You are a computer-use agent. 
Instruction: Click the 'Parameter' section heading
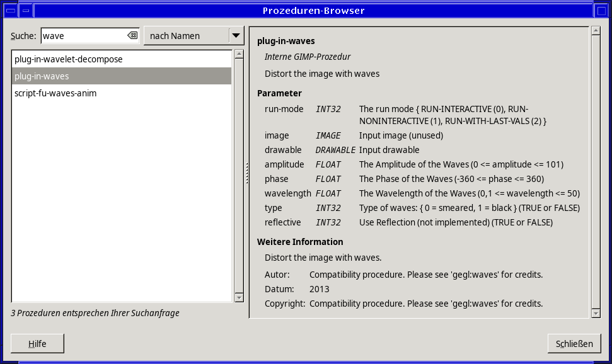point(279,93)
